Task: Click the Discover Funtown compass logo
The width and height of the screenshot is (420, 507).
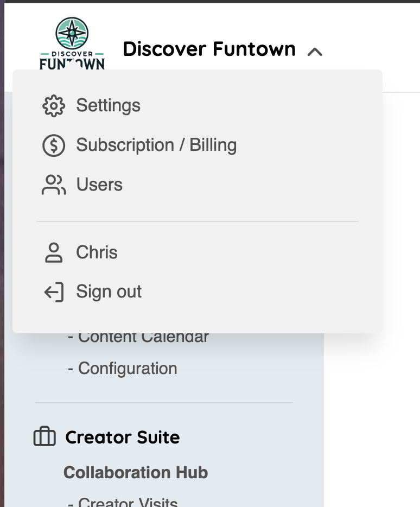Action: click(72, 43)
